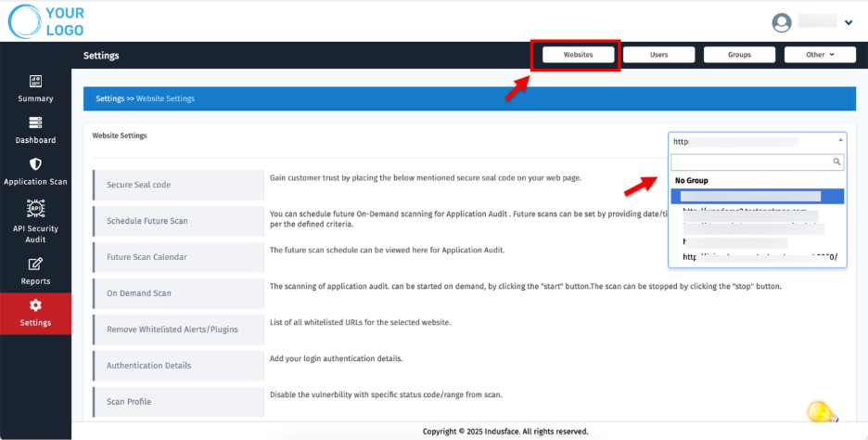The image size is (868, 440).
Task: Open Schedule Future Scan settings
Action: pos(178,221)
